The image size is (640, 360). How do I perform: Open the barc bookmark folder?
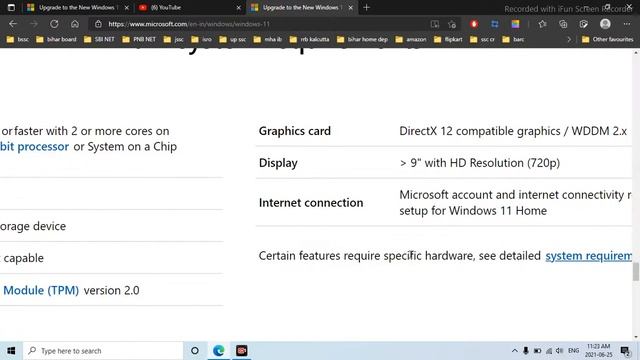tap(513, 39)
